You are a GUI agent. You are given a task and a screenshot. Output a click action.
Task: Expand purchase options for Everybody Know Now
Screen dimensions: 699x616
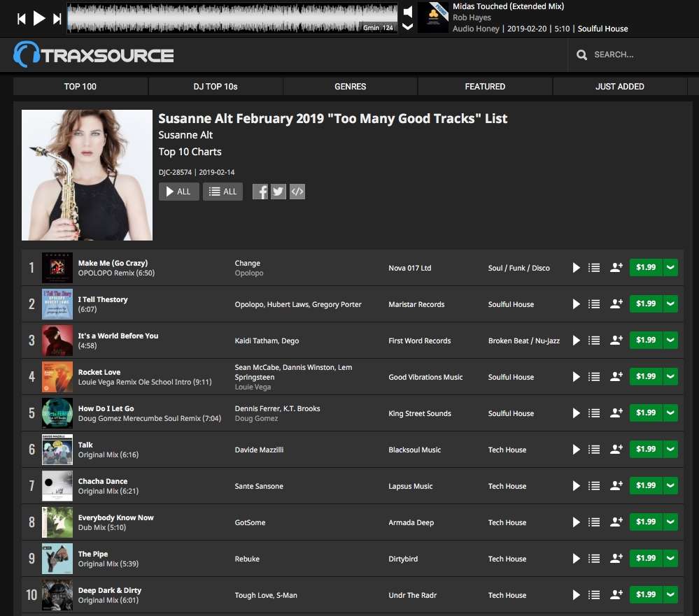tap(670, 522)
